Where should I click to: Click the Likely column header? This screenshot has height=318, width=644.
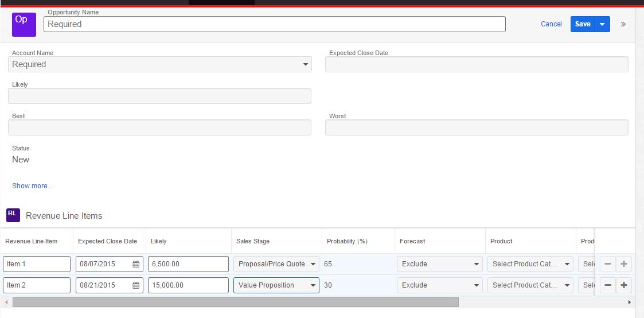(158, 241)
